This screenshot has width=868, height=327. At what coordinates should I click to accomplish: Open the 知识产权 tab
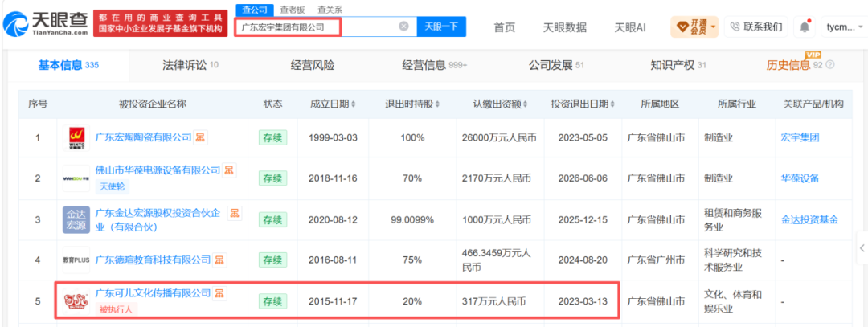(x=678, y=65)
